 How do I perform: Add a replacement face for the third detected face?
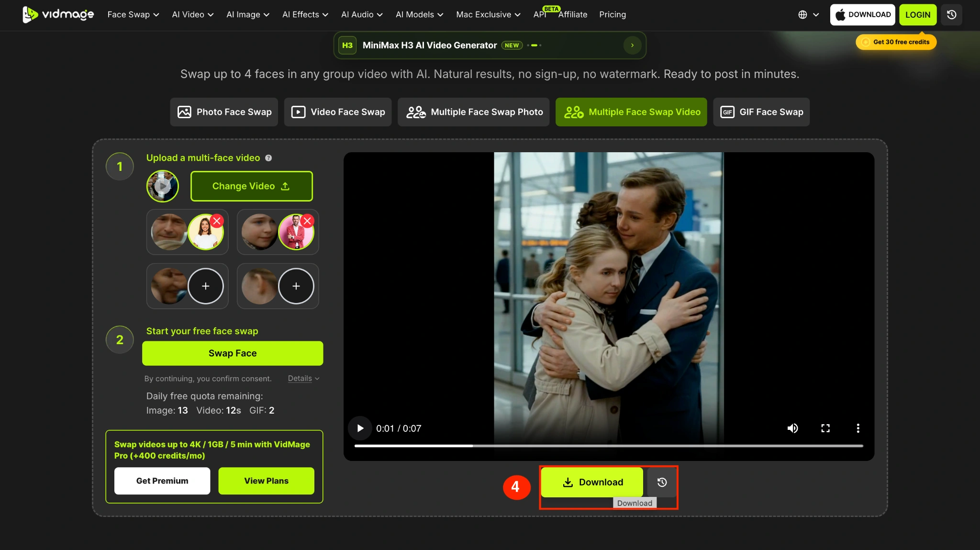(x=205, y=286)
